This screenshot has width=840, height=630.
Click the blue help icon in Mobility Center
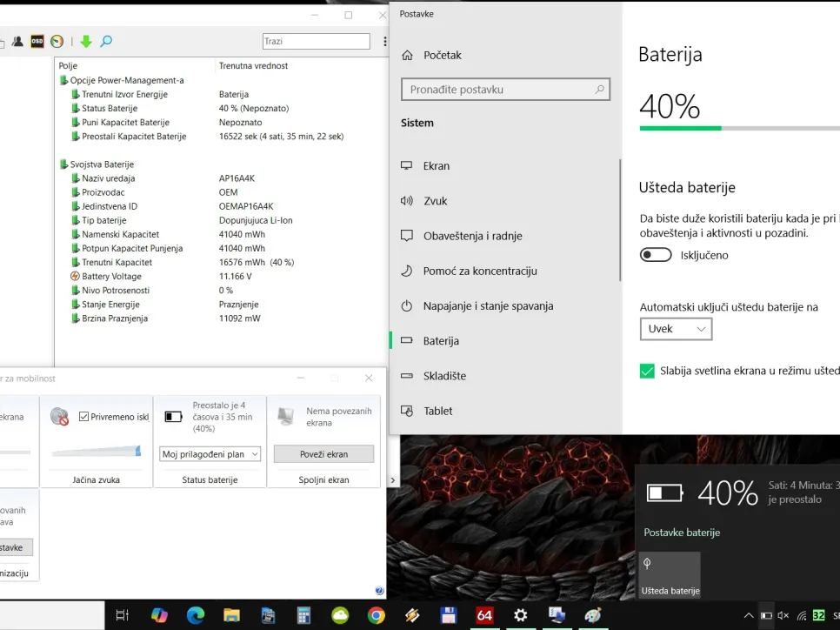coord(379,591)
